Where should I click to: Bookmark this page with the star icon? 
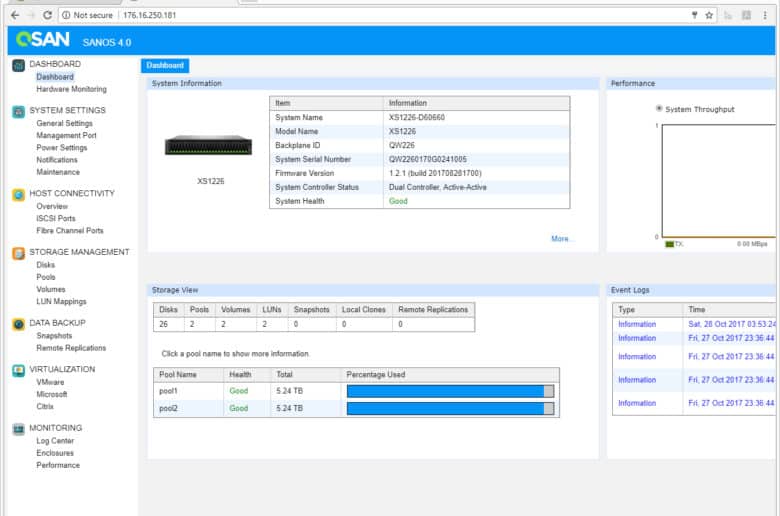click(x=709, y=15)
